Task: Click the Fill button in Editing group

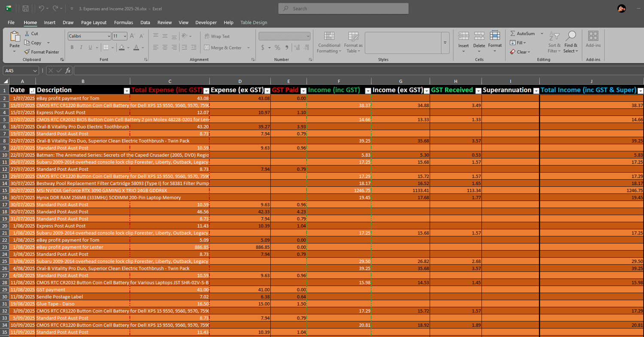Action: click(x=518, y=43)
